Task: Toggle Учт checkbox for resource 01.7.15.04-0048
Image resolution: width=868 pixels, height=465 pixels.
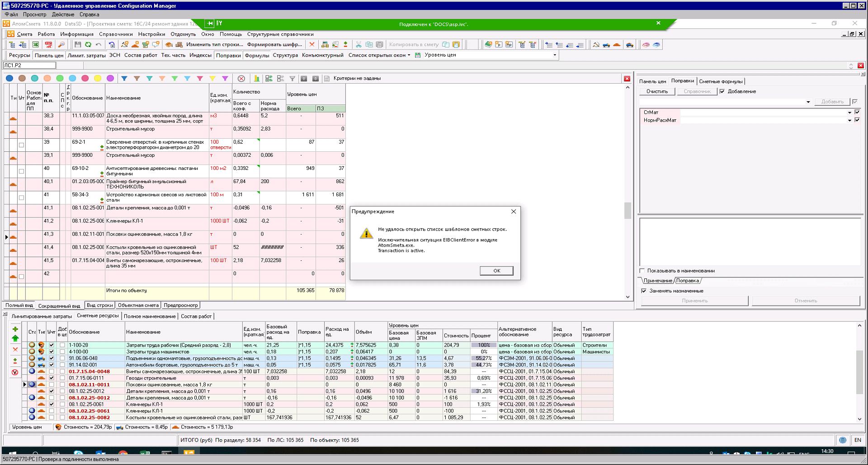Action: [x=52, y=371]
